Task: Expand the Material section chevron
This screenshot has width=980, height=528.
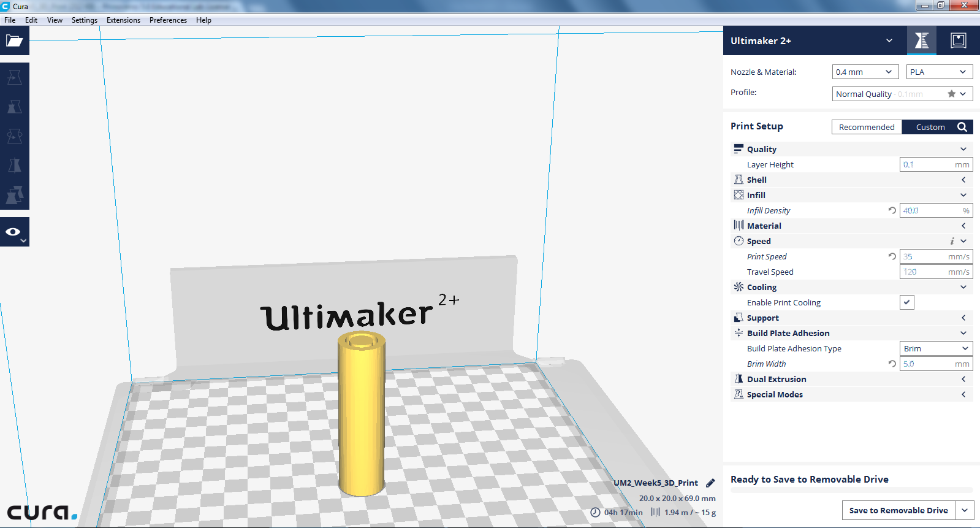Action: (963, 226)
